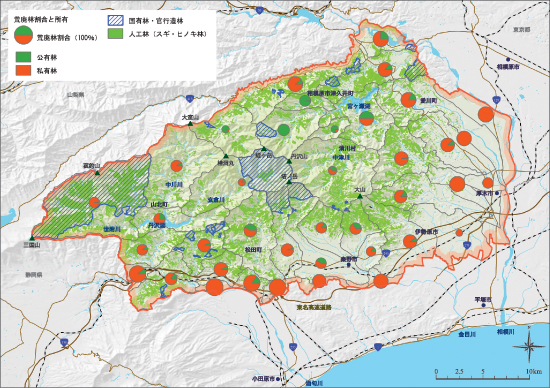This screenshot has height=388, width=550.
Task: Click the 東京都 prefecture label
Action: 522,30
